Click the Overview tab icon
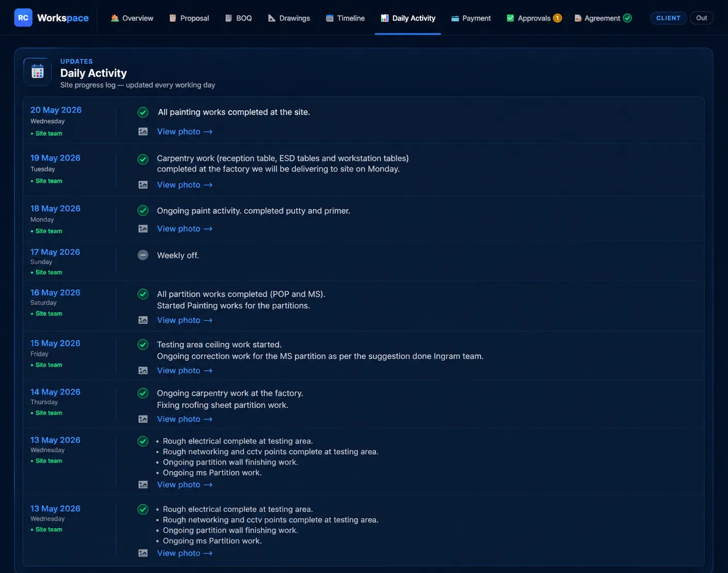The image size is (728, 573). (115, 18)
